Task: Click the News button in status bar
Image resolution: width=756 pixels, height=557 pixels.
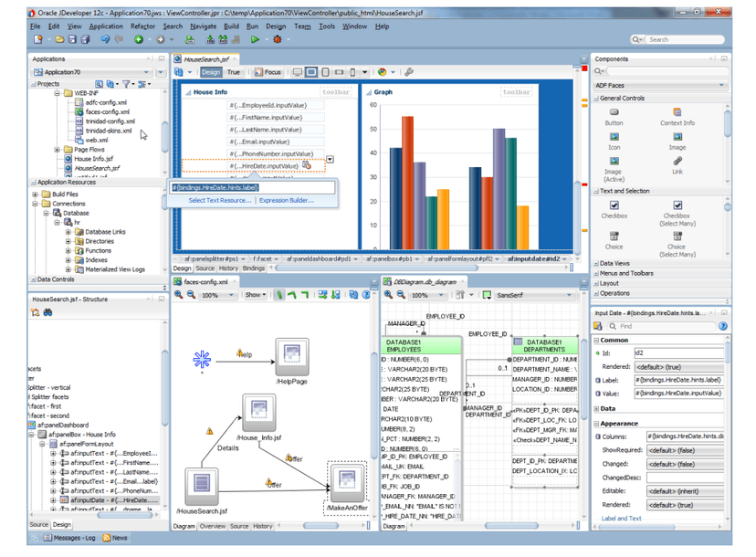Action: pyautogui.click(x=115, y=538)
